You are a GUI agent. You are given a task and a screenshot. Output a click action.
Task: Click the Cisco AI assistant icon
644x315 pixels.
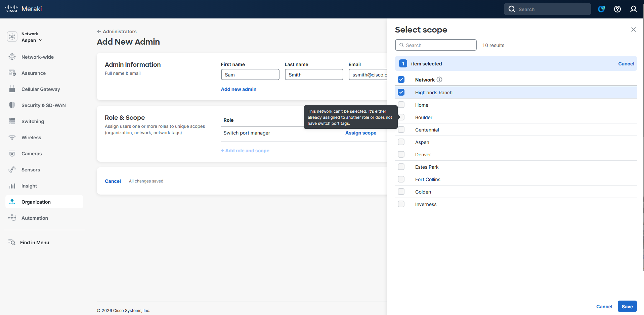601,9
